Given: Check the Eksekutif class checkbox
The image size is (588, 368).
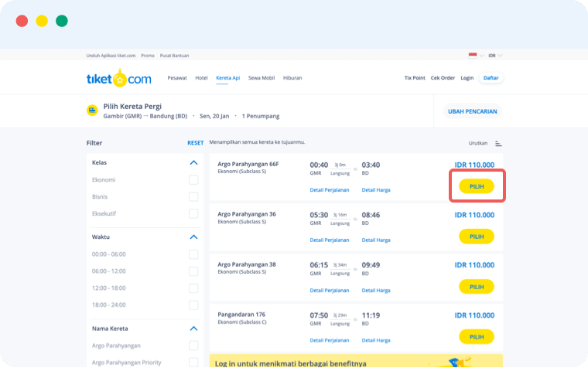Looking at the screenshot, I should (193, 213).
